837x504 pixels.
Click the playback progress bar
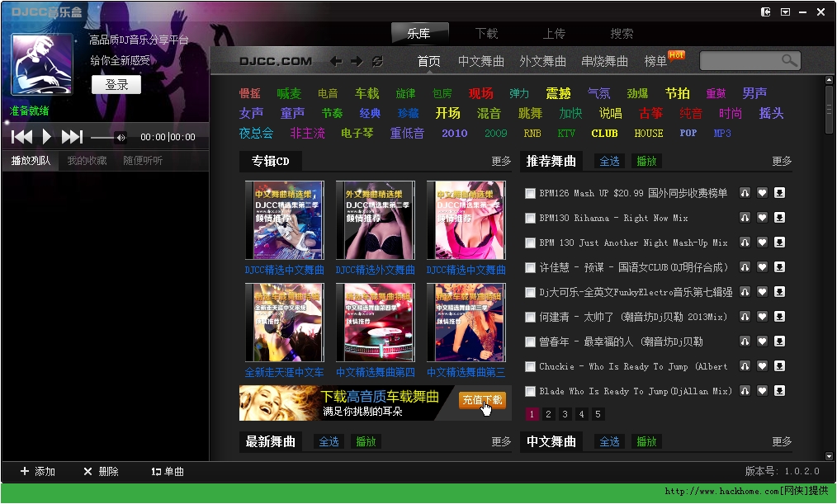(105, 121)
